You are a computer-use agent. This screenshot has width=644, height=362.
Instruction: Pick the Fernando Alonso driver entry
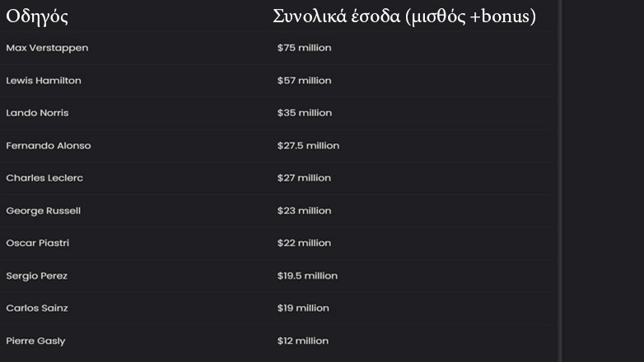(49, 146)
